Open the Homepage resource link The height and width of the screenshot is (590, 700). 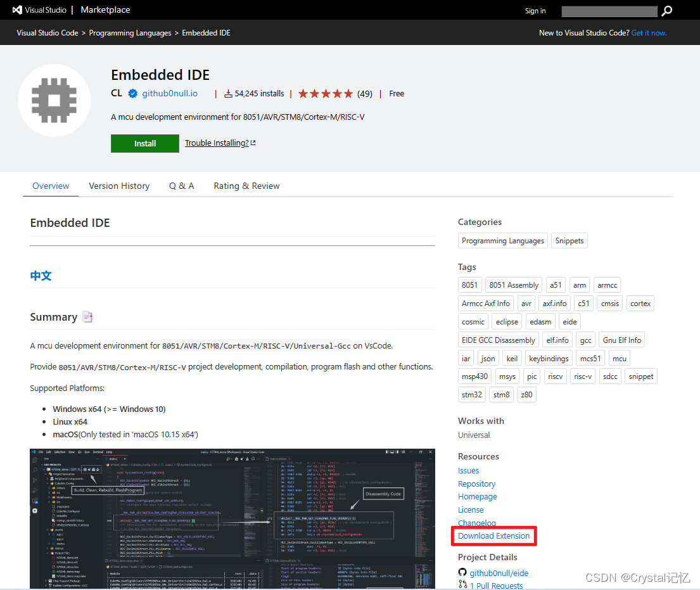click(x=477, y=497)
